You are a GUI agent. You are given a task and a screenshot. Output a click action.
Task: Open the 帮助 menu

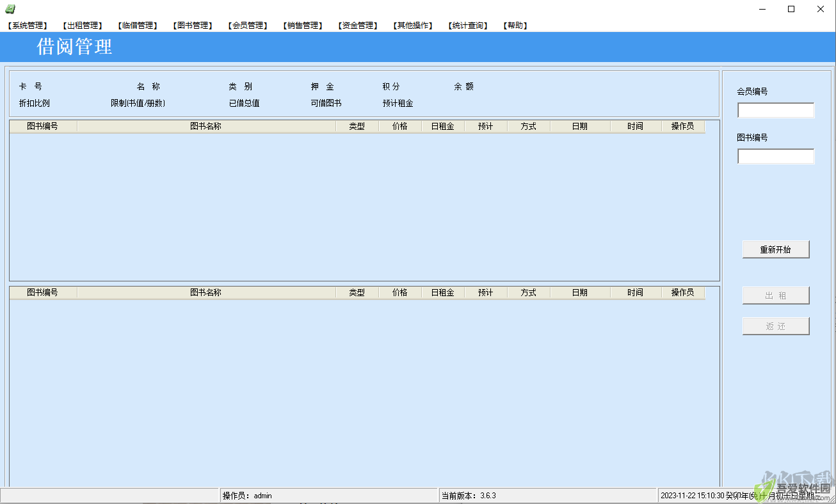[515, 26]
